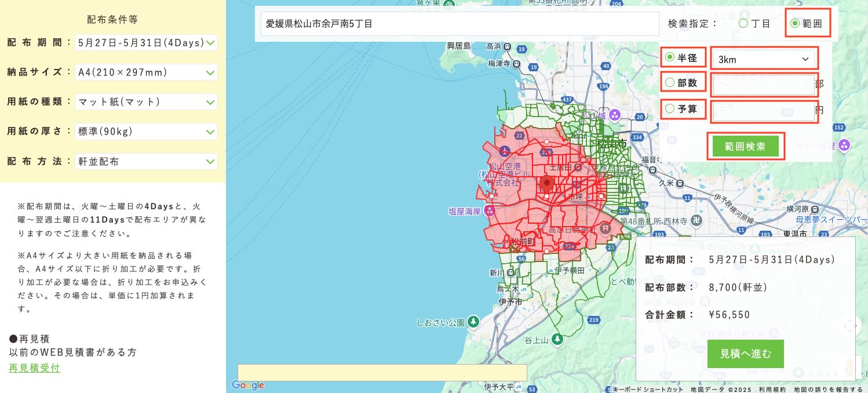Click the Matsuyama Castle purple icon

tap(615, 115)
